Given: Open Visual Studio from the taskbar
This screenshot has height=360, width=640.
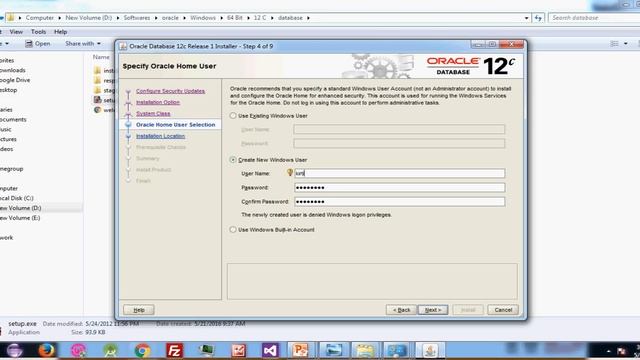Looking at the screenshot, I should click(x=270, y=350).
